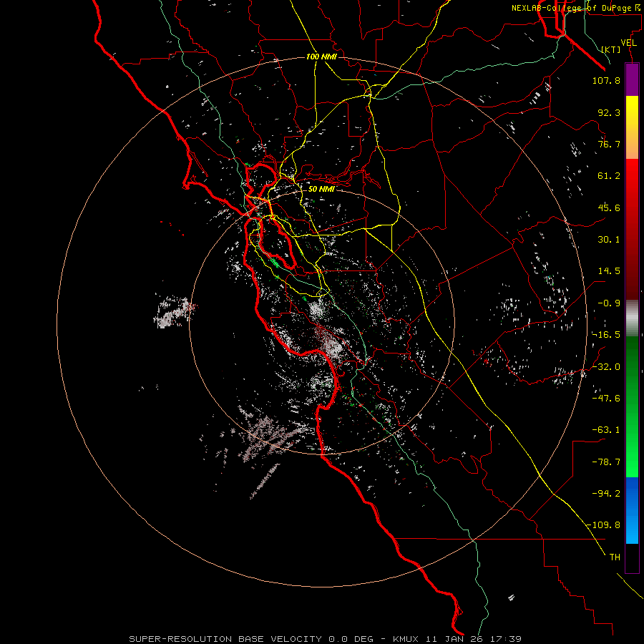Click the 92.3 velocity scale value

[x=609, y=112]
